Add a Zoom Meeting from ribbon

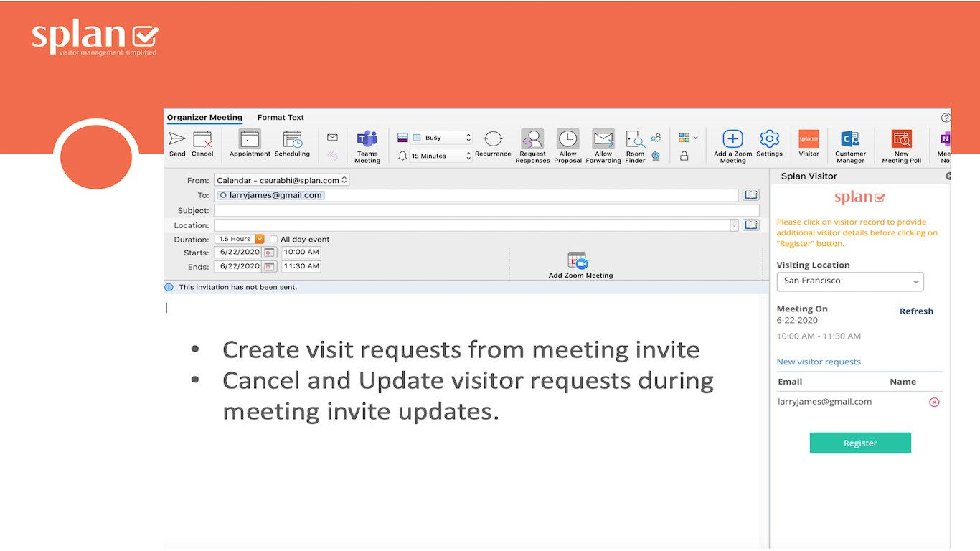pyautogui.click(x=732, y=146)
